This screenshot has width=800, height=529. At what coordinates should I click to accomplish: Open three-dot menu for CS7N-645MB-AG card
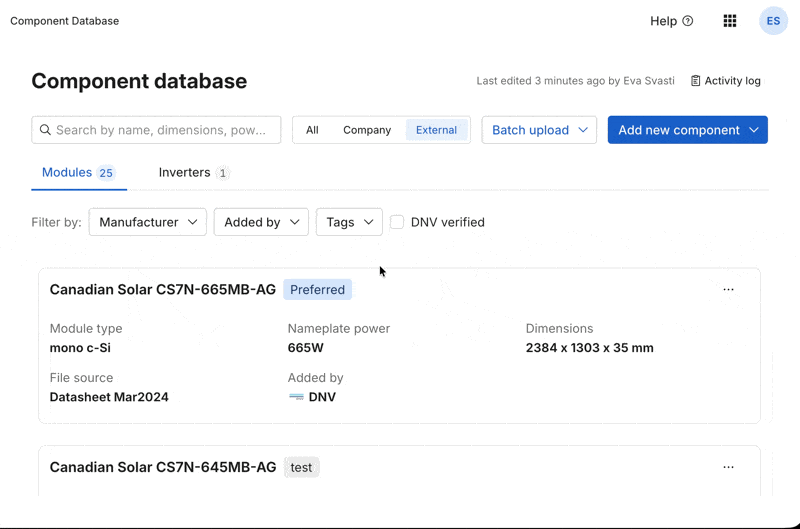pos(728,467)
